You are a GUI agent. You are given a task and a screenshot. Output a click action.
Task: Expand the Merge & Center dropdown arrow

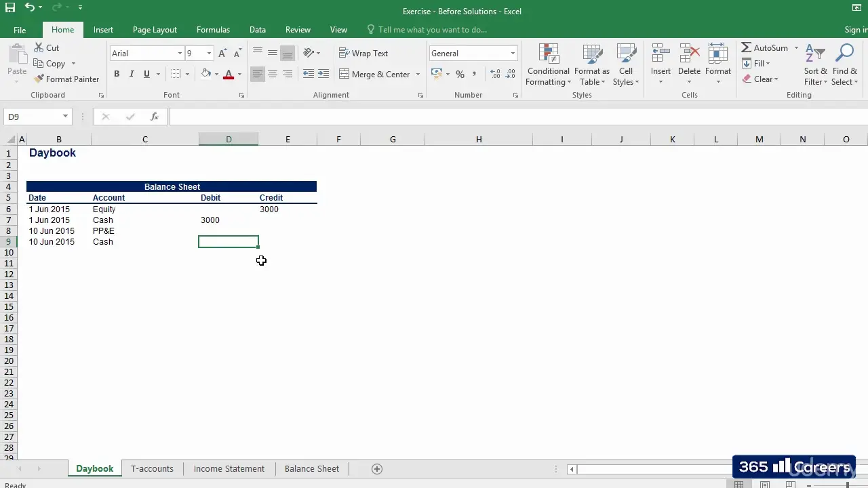[x=418, y=75]
